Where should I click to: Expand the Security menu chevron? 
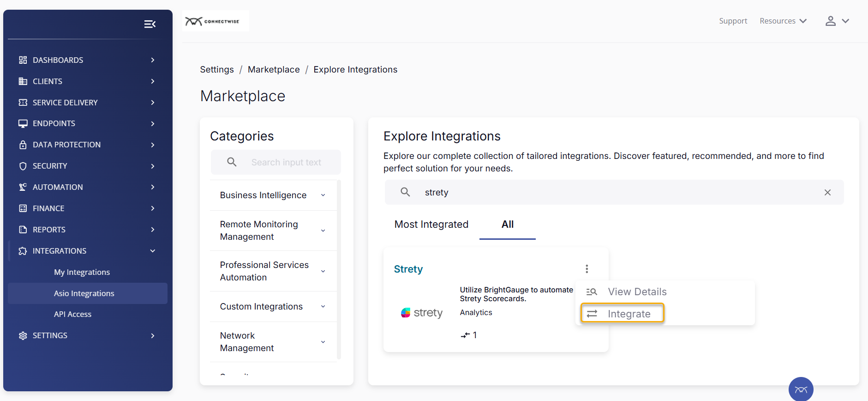click(x=153, y=166)
